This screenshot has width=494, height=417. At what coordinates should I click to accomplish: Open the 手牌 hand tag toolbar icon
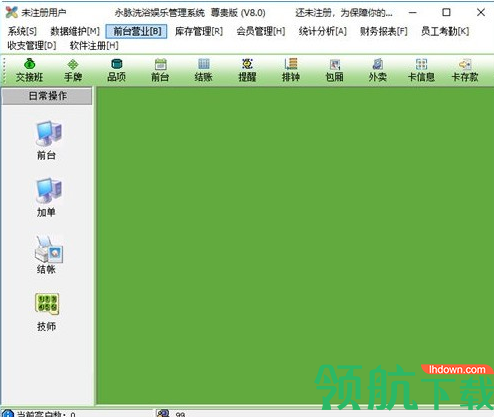click(x=73, y=70)
